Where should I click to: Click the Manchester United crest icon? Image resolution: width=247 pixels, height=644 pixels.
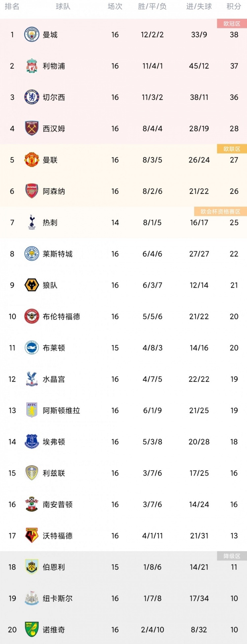tap(32, 160)
